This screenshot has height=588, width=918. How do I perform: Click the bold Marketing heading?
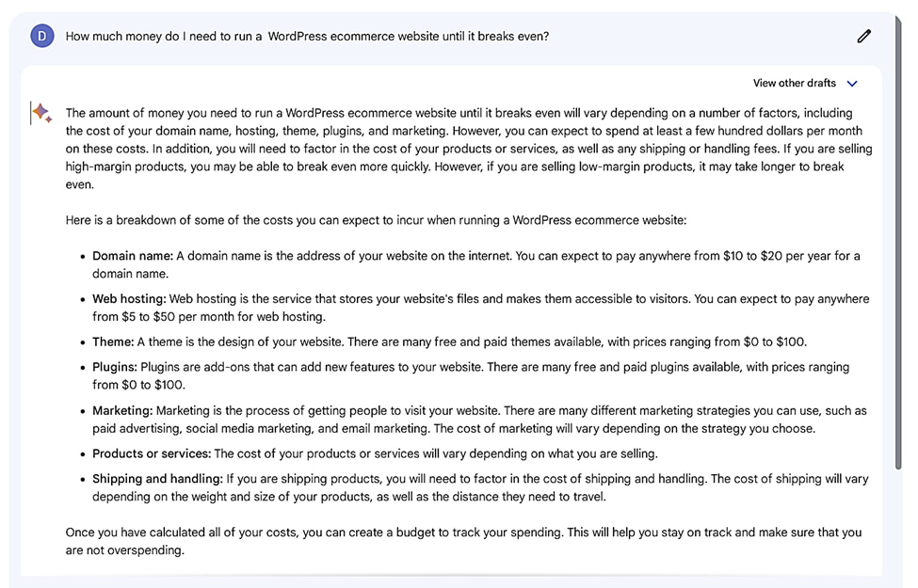122,410
